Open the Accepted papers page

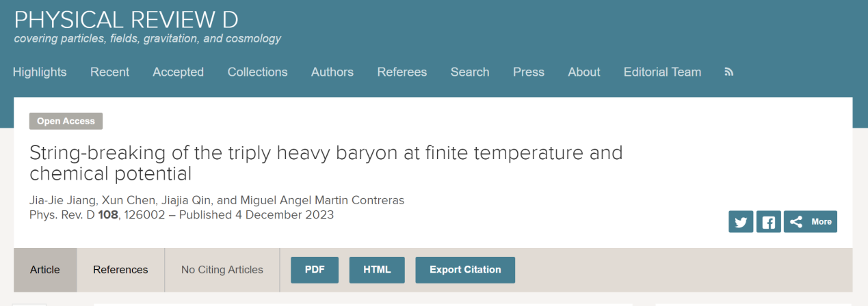178,72
